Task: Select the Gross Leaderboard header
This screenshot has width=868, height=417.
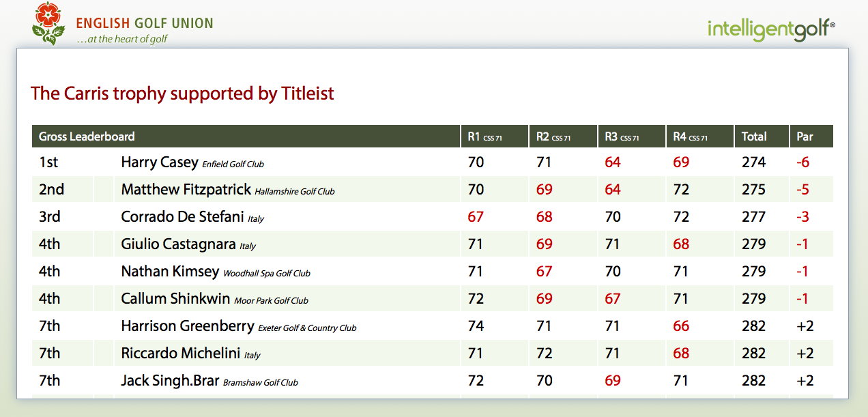Action: [87, 136]
